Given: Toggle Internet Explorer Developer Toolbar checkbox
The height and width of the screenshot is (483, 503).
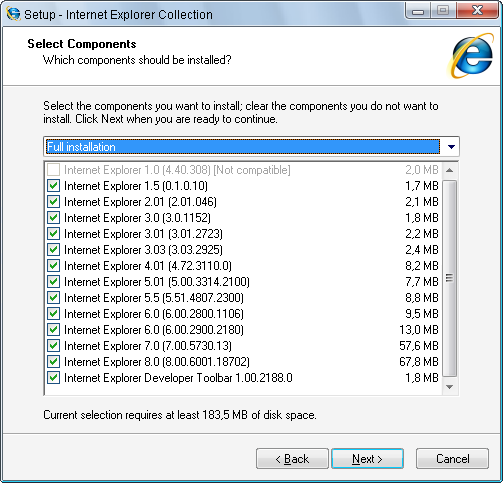Looking at the screenshot, I should coord(53,378).
